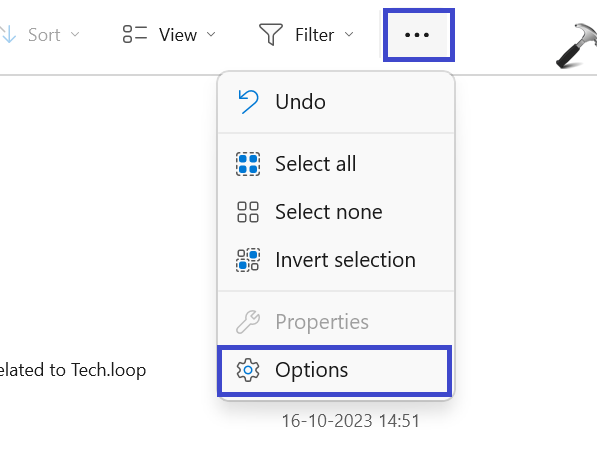Click the three-dot See more button
This screenshot has width=597, height=457.
(x=418, y=35)
